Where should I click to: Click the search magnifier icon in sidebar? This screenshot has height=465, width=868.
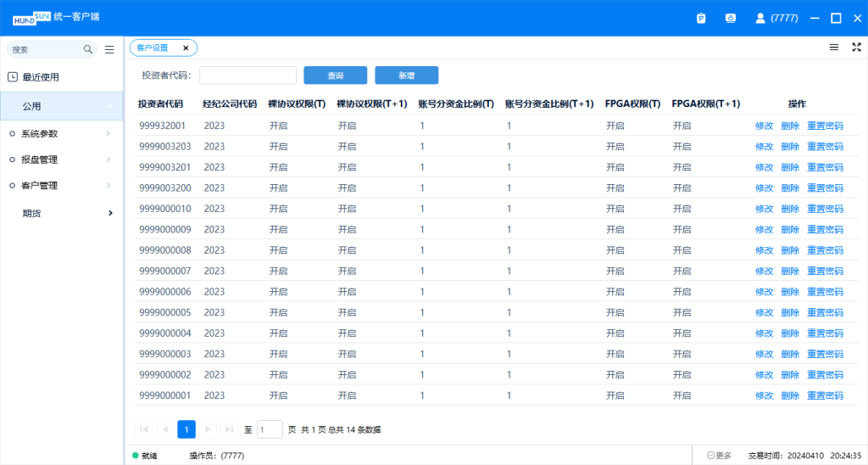click(88, 50)
